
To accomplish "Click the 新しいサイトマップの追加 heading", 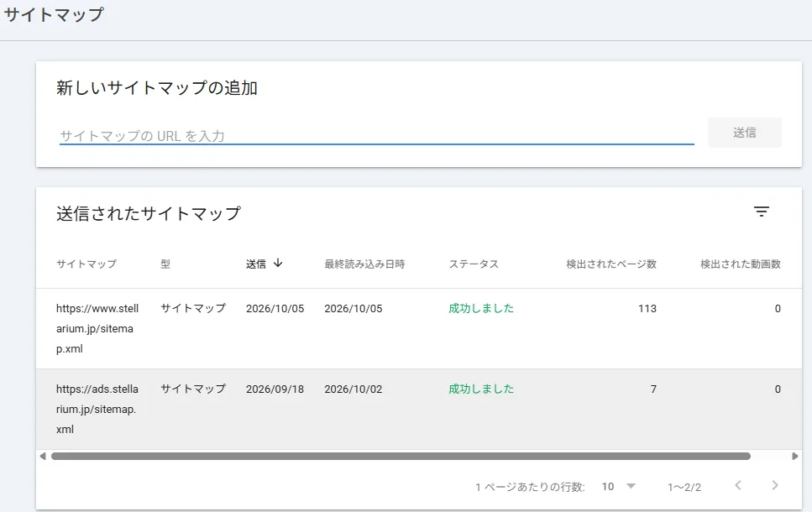I will click(x=157, y=87).
